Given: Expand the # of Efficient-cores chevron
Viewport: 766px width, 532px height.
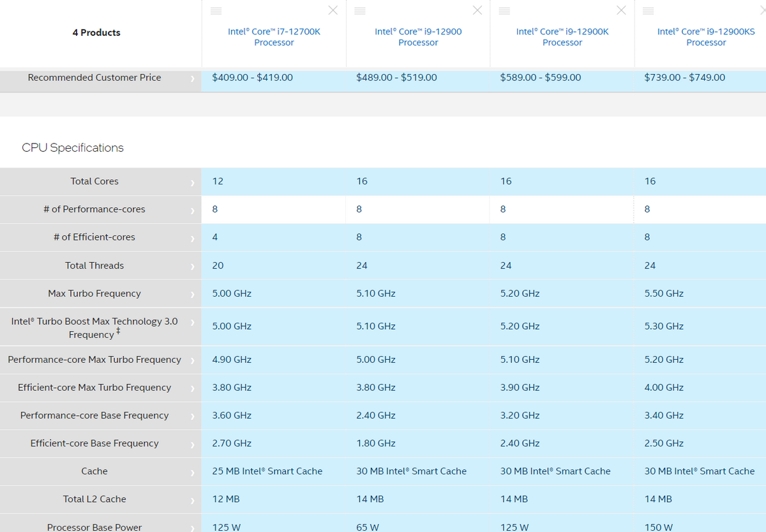Looking at the screenshot, I should coord(192,238).
